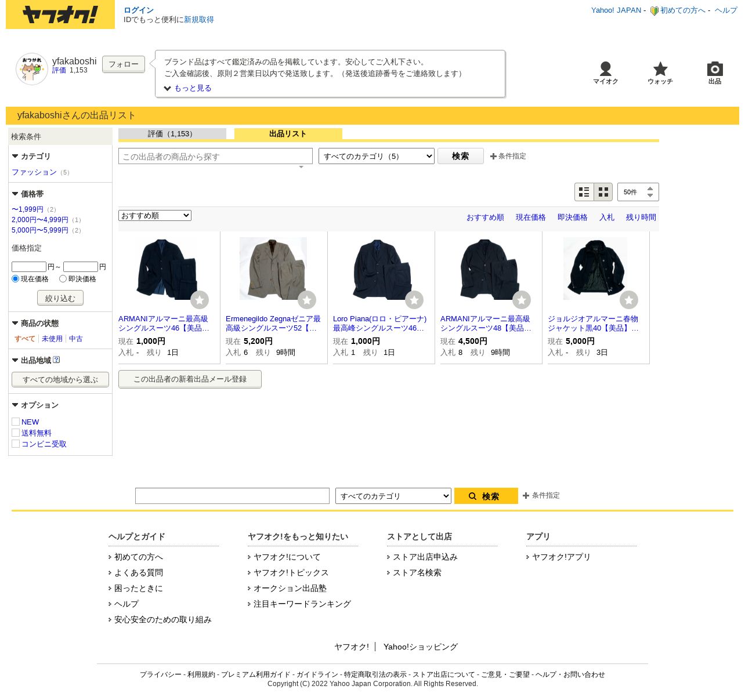The width and height of the screenshot is (745, 700).
Task: Sort by 残り時間 link
Action: click(x=641, y=217)
